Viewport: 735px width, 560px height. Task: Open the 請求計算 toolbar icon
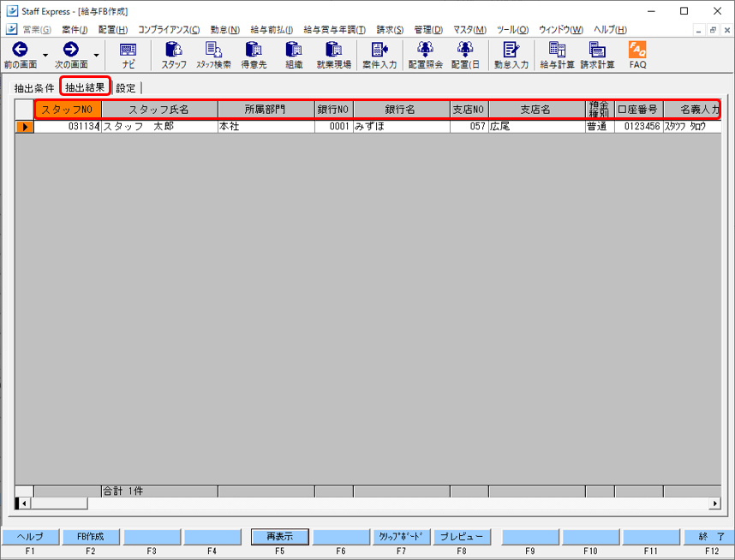click(597, 49)
